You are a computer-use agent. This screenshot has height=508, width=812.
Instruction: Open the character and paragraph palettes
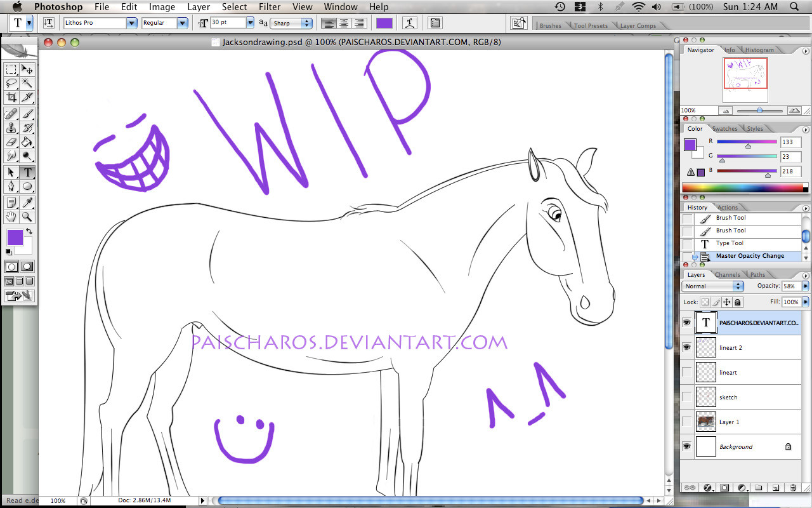pos(435,23)
